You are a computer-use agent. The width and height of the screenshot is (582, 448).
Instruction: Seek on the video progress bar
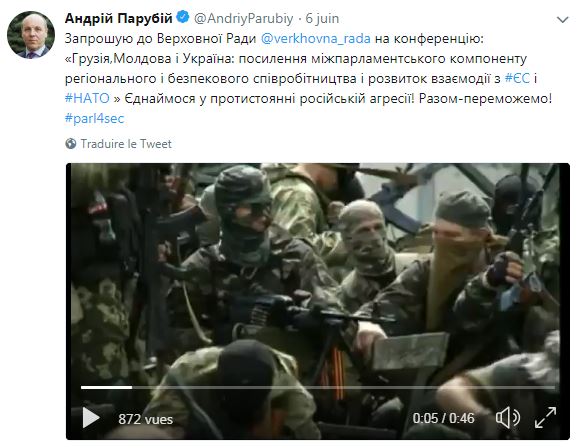pyautogui.click(x=318, y=387)
